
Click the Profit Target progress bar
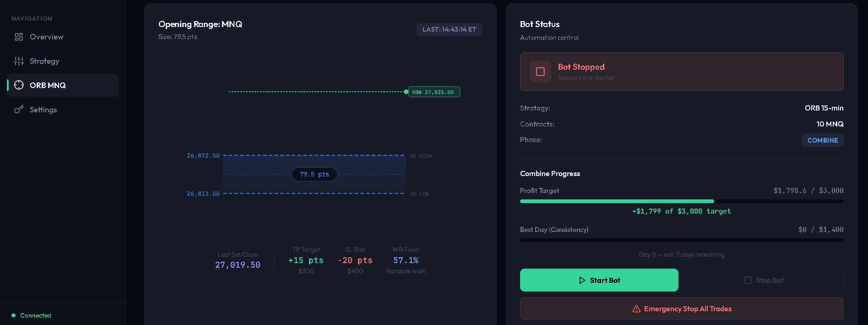[x=682, y=201]
